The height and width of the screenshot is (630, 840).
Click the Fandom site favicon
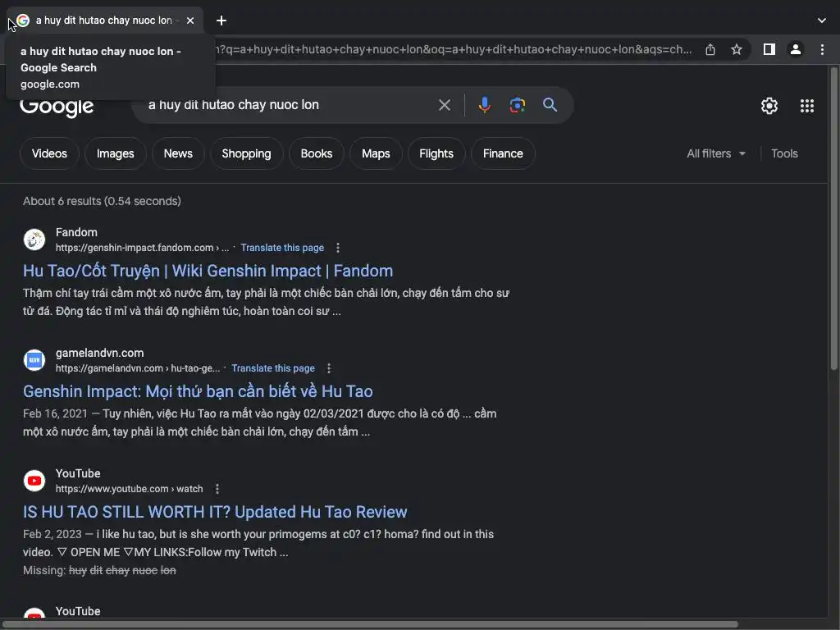coord(34,240)
